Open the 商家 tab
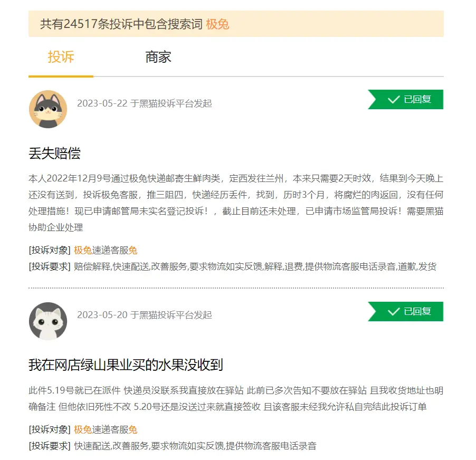Image resolution: width=476 pixels, height=460 pixels. coord(158,57)
